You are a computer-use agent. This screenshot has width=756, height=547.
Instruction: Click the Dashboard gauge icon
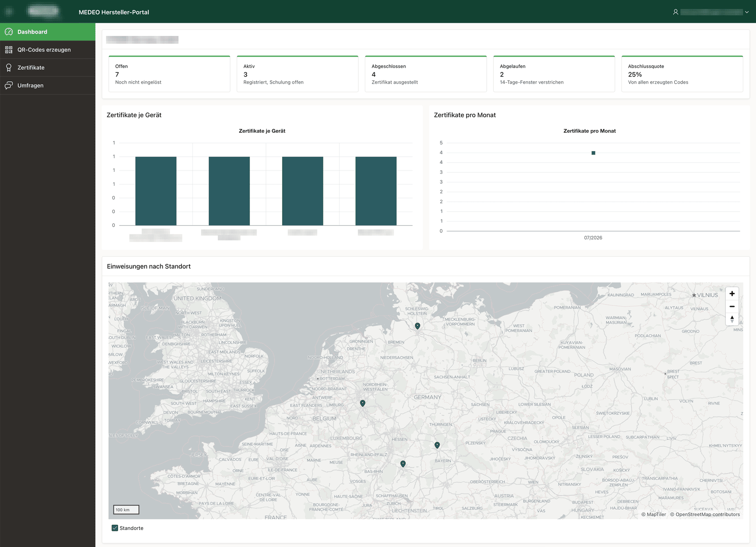click(x=9, y=32)
